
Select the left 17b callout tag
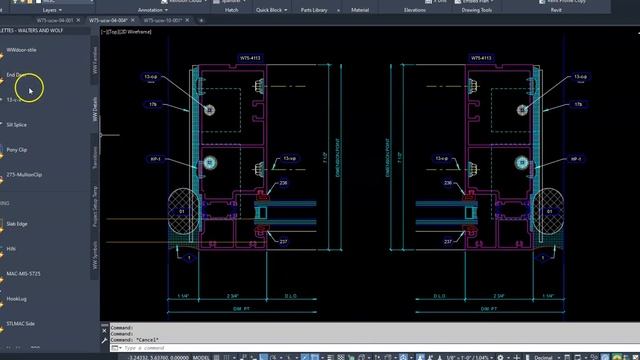pos(153,104)
